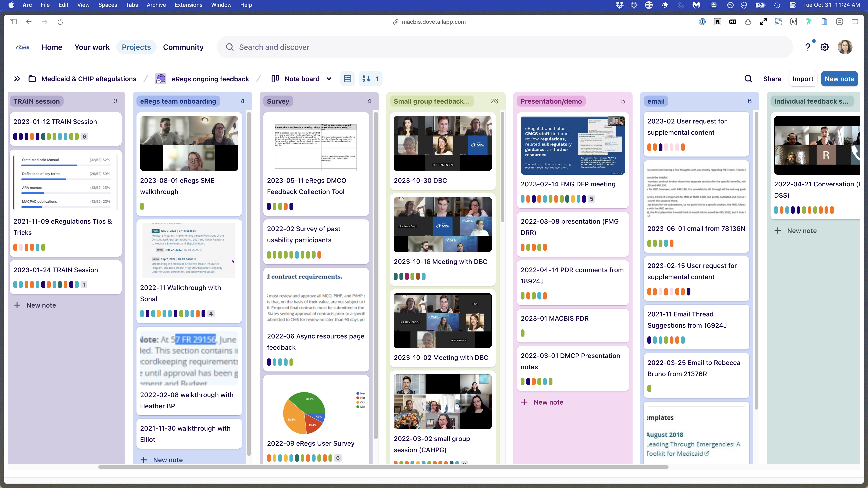Select the Projects tab
This screenshot has width=868, height=488.
[136, 47]
